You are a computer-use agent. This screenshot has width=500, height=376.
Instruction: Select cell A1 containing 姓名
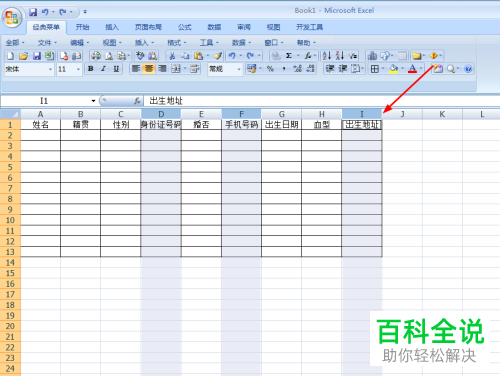click(x=40, y=125)
